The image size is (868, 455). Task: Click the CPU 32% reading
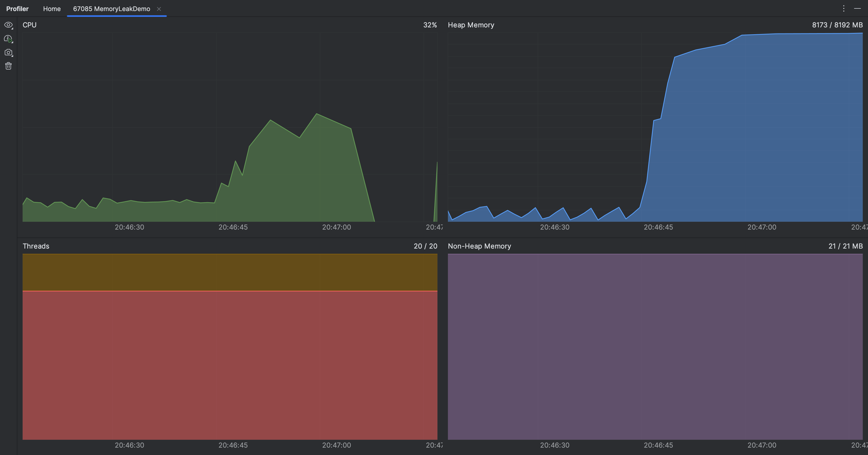(x=430, y=24)
